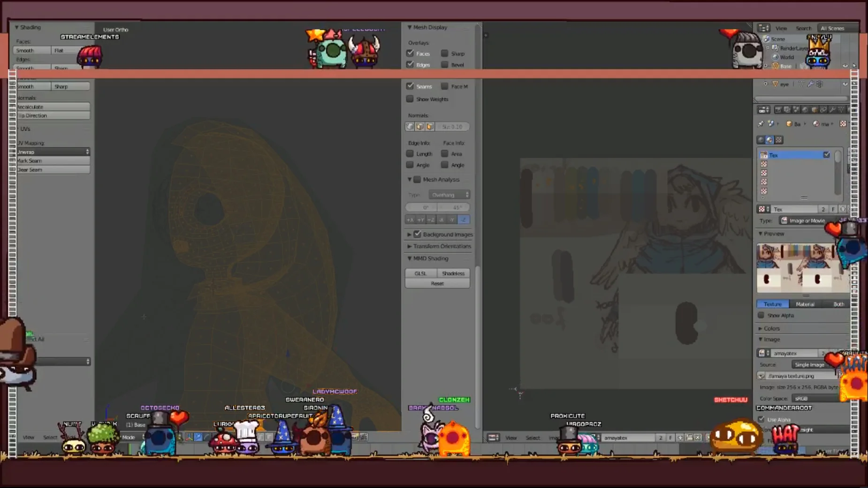Click MMD Shading Reset button
This screenshot has width=868, height=488.
click(x=437, y=283)
